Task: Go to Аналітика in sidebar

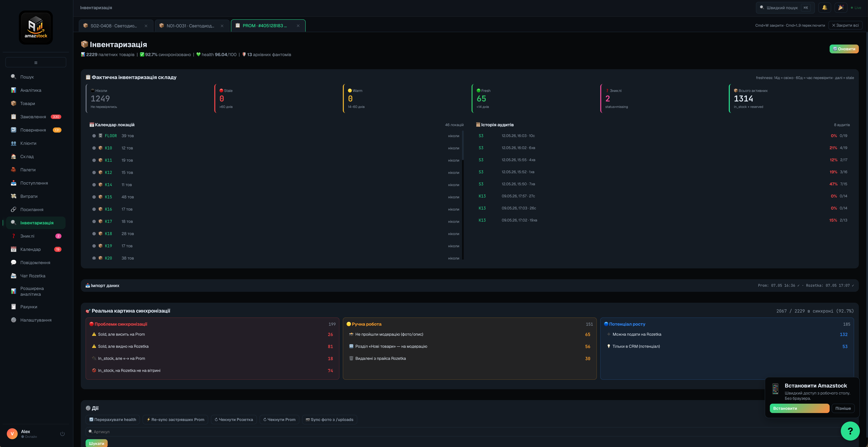Action: click(36, 90)
